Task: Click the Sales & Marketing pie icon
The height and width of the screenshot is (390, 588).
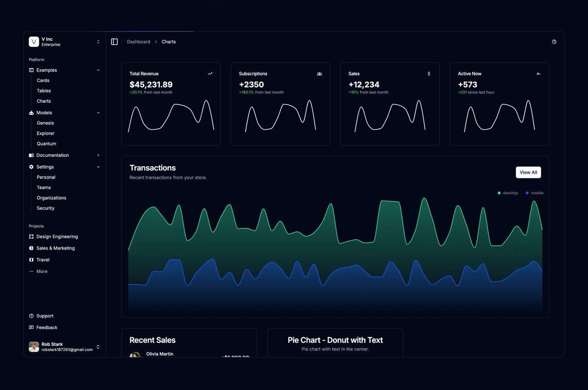Action: pyautogui.click(x=31, y=248)
